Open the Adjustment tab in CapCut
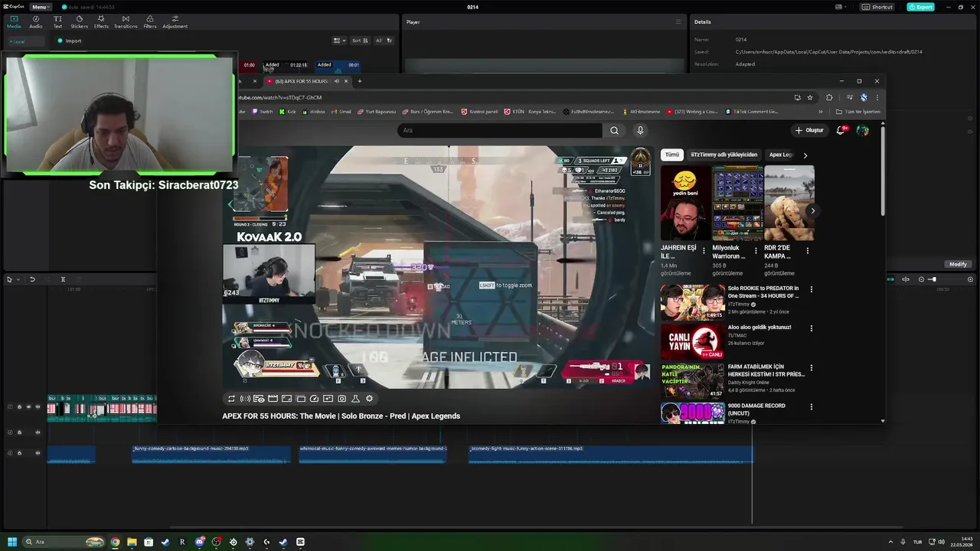The height and width of the screenshot is (551, 980). (x=175, y=21)
